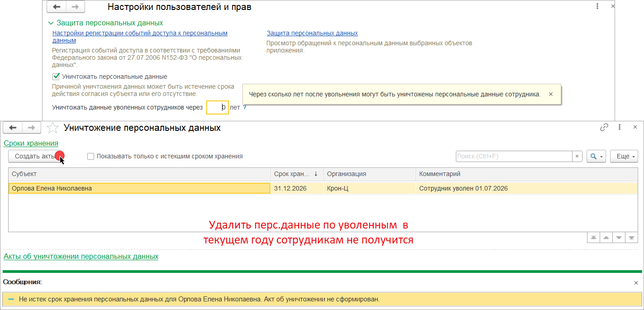
Task: Dismiss the yellow tooltip about dismissed employees
Action: tap(551, 94)
